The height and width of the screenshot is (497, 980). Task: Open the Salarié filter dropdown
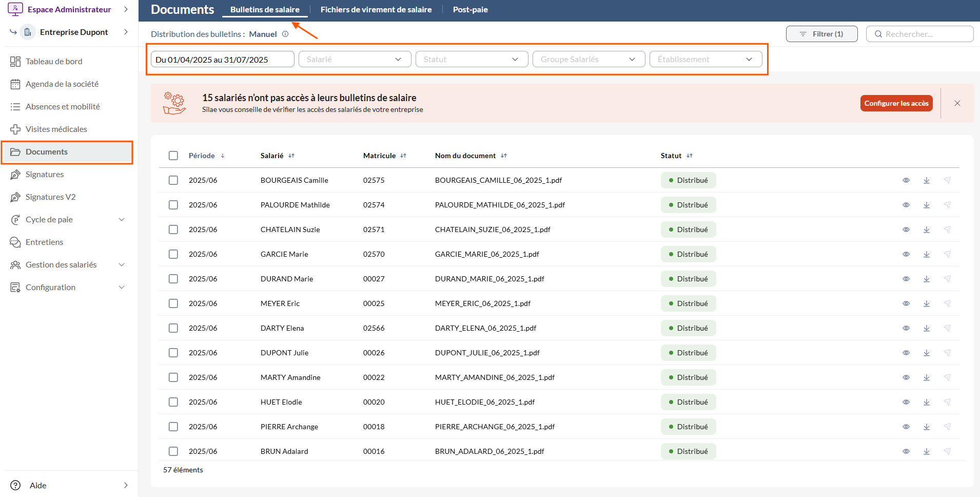(355, 59)
